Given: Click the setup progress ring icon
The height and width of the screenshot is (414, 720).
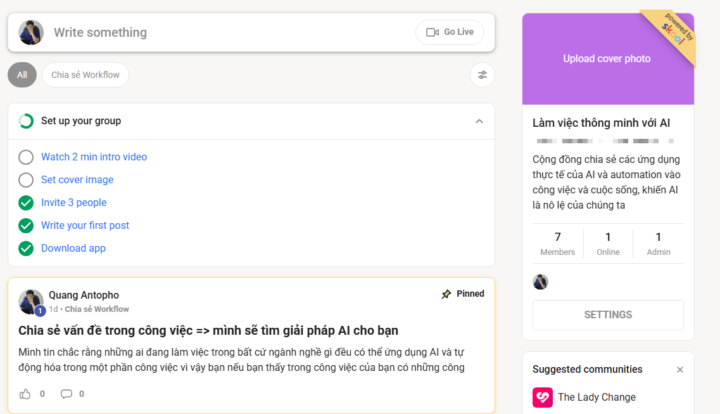Looking at the screenshot, I should pyautogui.click(x=26, y=121).
